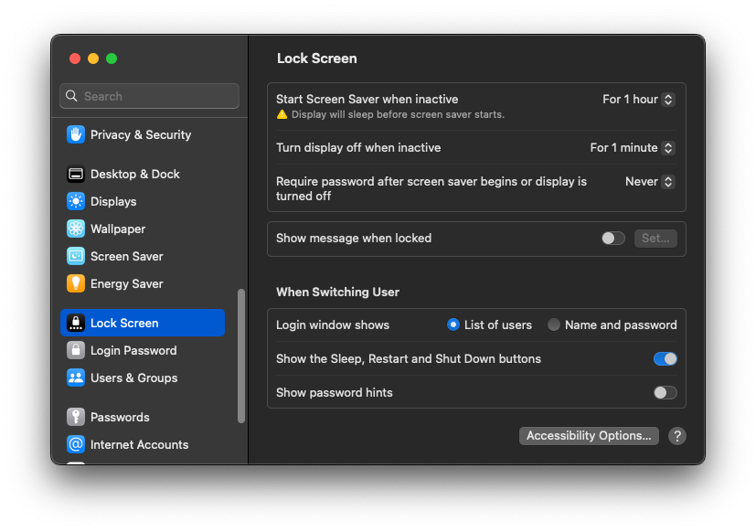Click the Users & Groups icon
This screenshot has height=532, width=756.
[x=76, y=378]
